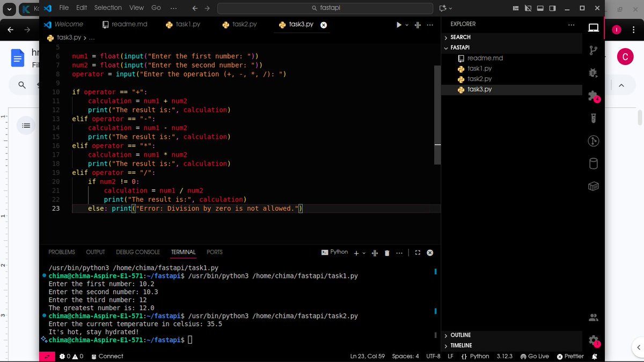The image size is (644, 362).
Task: Select task3.py in the Explorer tree
Action: [x=511, y=90]
